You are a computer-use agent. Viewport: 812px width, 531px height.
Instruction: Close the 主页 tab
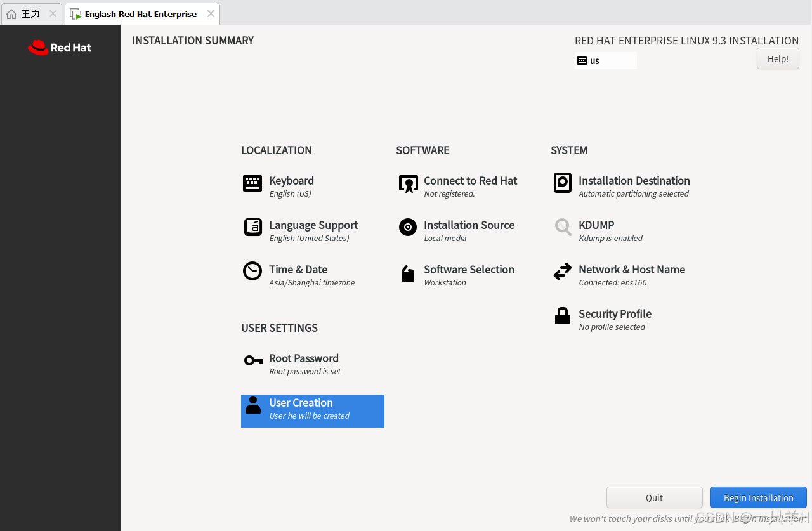click(x=53, y=14)
